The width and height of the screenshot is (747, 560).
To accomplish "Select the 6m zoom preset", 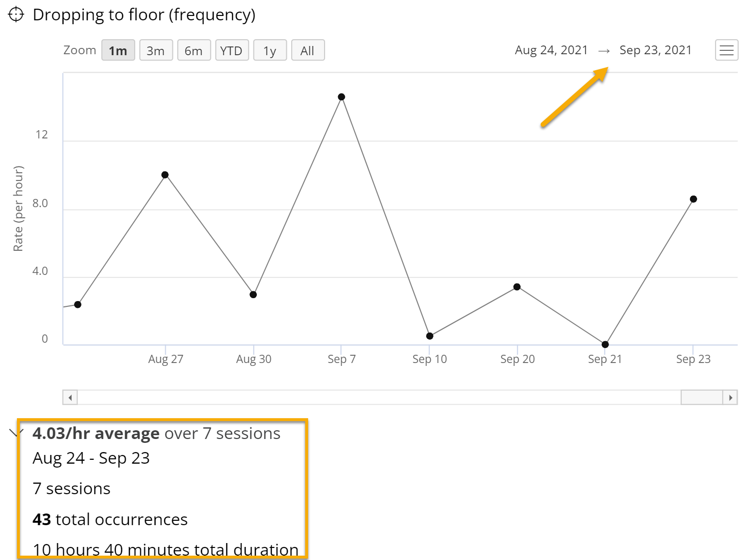I will (x=194, y=50).
